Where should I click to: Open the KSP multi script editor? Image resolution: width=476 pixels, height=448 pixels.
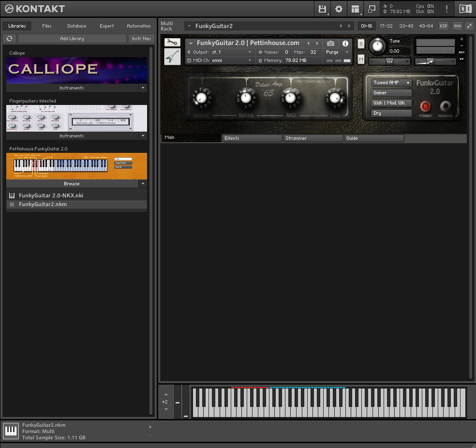[x=444, y=26]
